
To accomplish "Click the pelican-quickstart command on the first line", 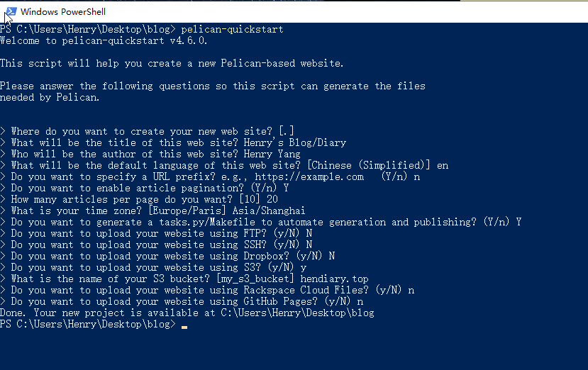I will pyautogui.click(x=232, y=29).
